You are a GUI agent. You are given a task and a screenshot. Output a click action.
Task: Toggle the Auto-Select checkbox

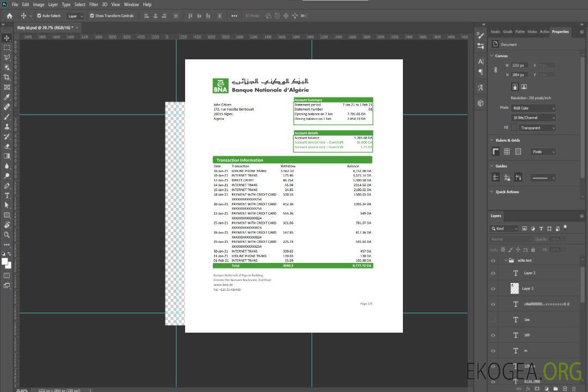point(39,16)
